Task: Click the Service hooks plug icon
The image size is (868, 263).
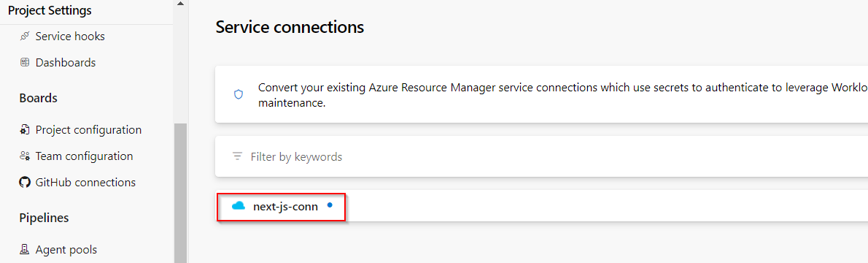Action: coord(24,36)
